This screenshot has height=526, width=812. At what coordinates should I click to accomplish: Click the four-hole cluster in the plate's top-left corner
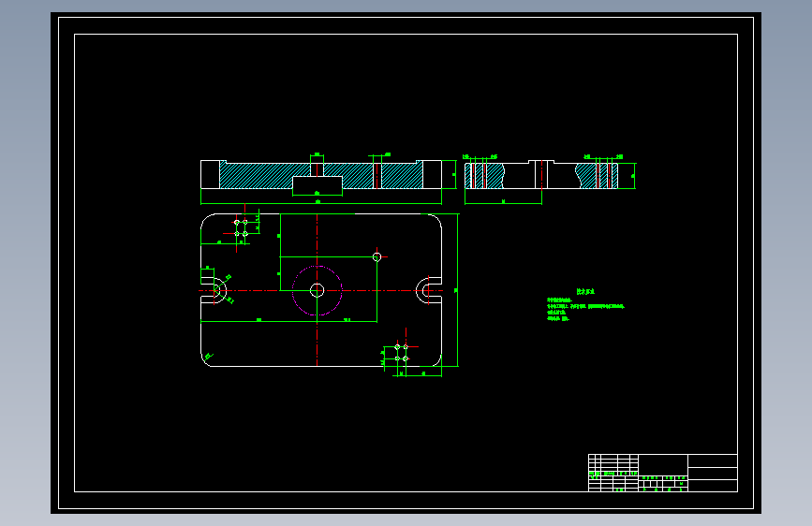click(241, 227)
